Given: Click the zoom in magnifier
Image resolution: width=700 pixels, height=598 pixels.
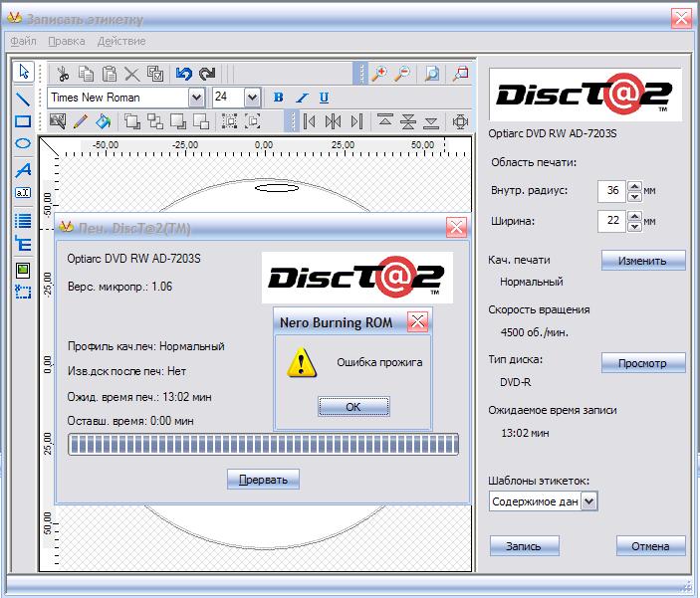Looking at the screenshot, I should [x=379, y=73].
